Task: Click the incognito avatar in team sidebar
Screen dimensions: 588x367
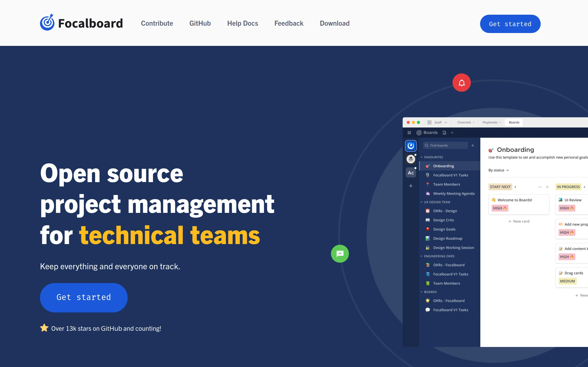Action: pyautogui.click(x=411, y=159)
